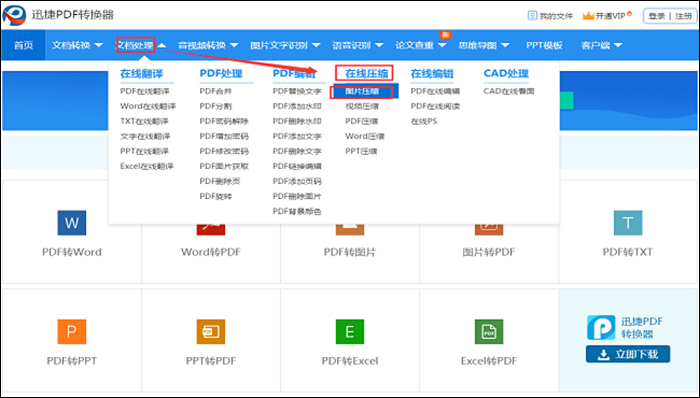
Task: Select 视频压缩 menu entry
Action: 362,106
